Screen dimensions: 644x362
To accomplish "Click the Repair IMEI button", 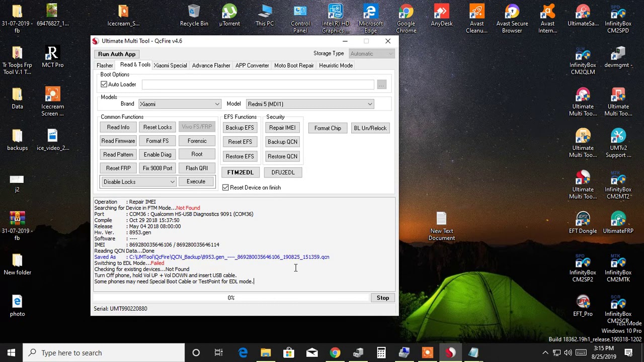I will pyautogui.click(x=282, y=128).
